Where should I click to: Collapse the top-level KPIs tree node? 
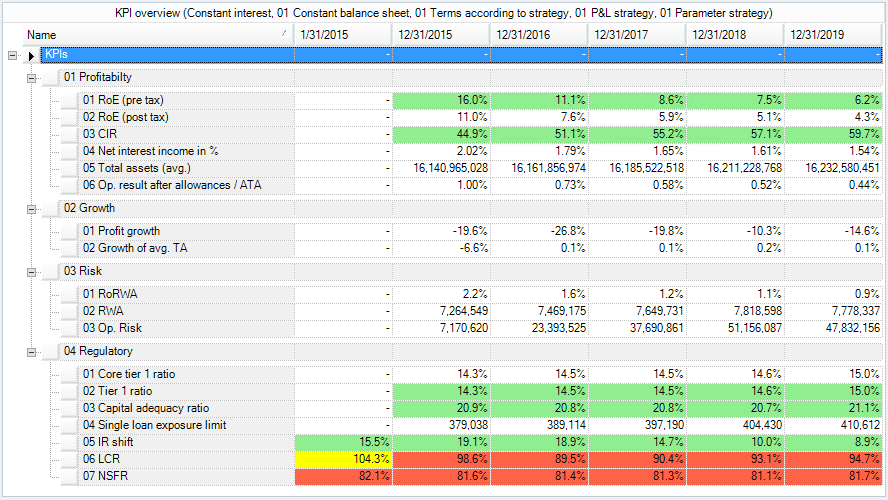(12, 54)
